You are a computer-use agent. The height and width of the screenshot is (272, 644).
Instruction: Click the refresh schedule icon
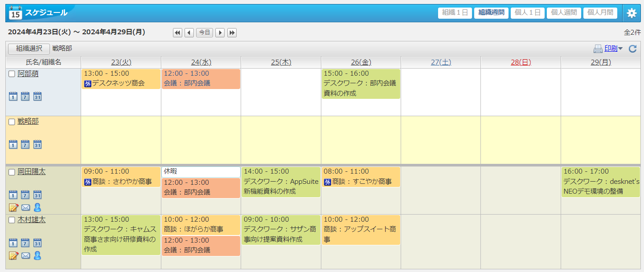[632, 49]
